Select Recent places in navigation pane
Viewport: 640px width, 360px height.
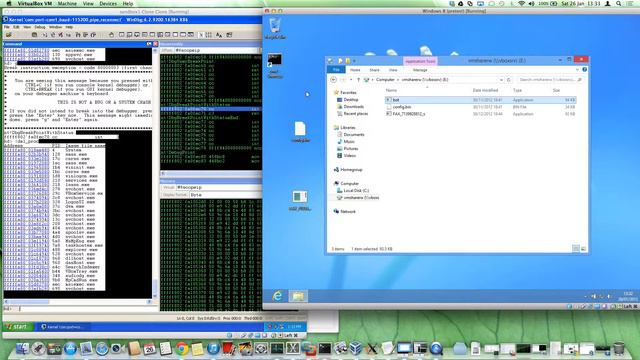352,113
